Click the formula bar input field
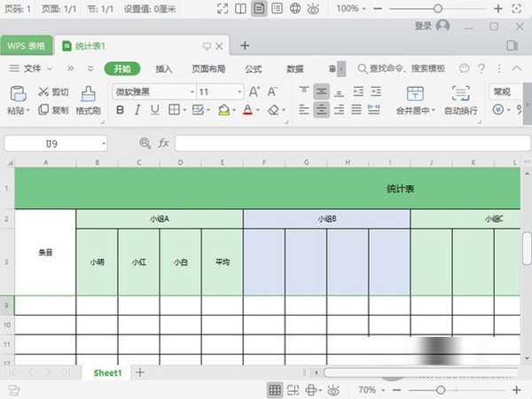The image size is (532, 399). pyautogui.click(x=346, y=143)
